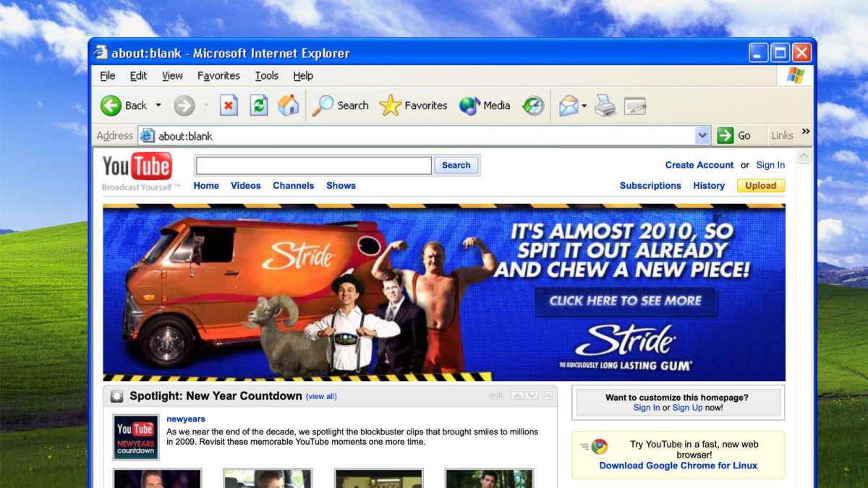868x488 pixels.
Task: Open the Media toolbar button
Action: point(485,106)
